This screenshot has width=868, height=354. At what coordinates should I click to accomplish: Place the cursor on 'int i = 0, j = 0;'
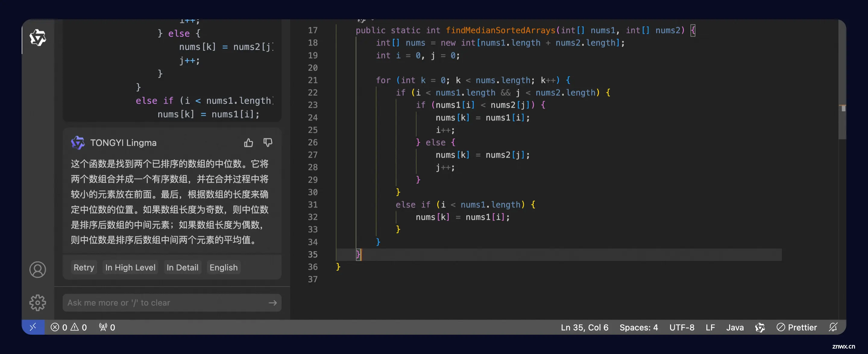[x=418, y=55]
